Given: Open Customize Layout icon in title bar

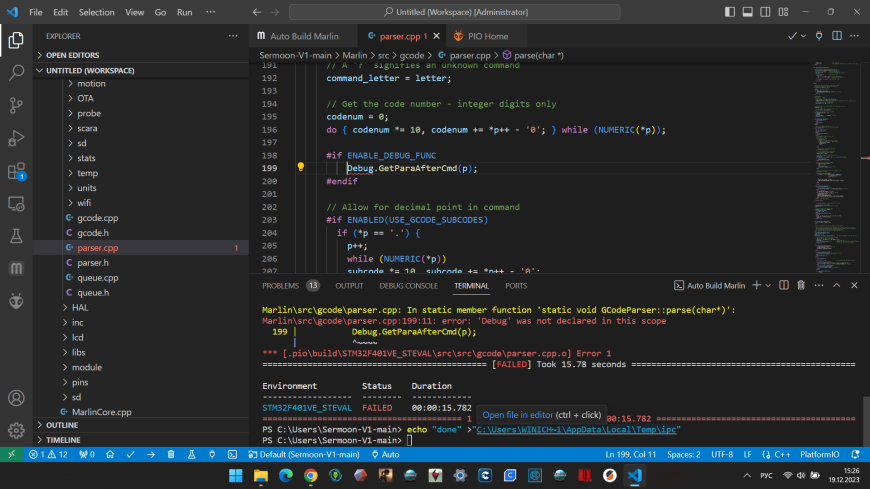Looking at the screenshot, I should pyautogui.click(x=783, y=12).
